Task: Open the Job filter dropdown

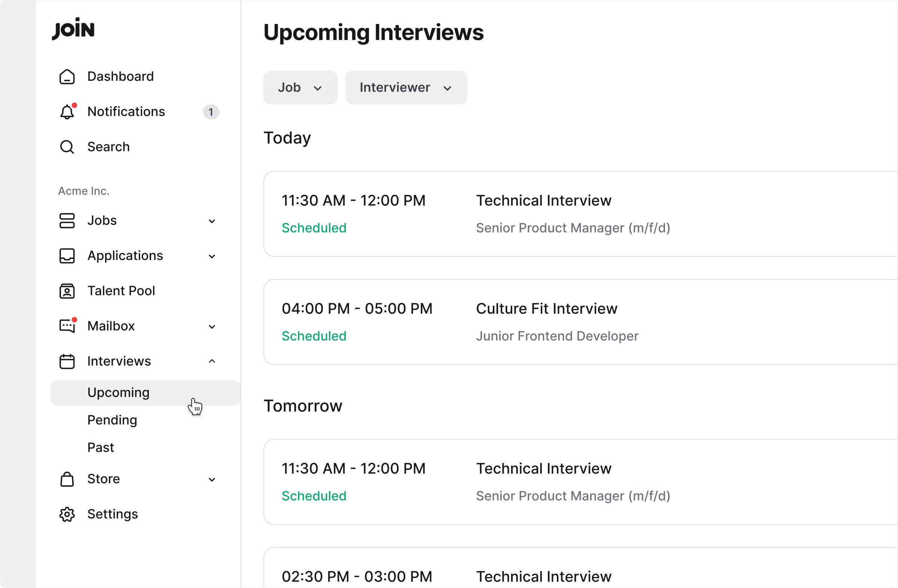Action: tap(300, 88)
